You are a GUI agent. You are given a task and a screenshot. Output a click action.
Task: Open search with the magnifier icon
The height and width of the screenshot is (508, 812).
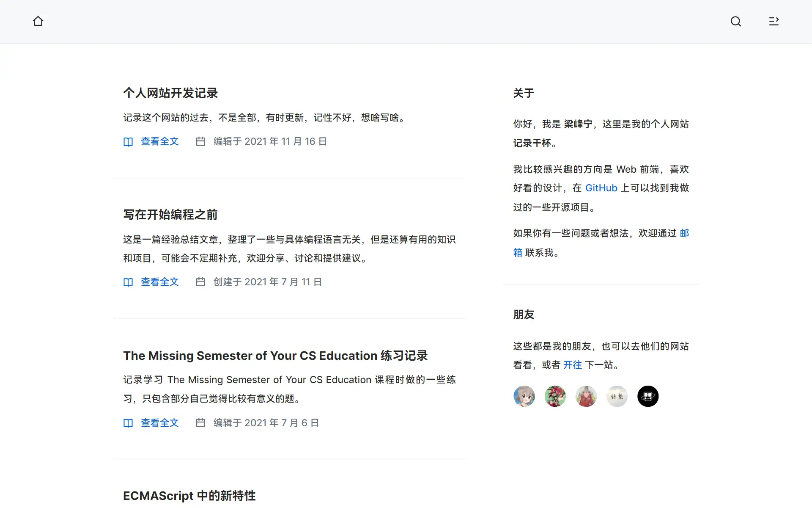tap(736, 21)
